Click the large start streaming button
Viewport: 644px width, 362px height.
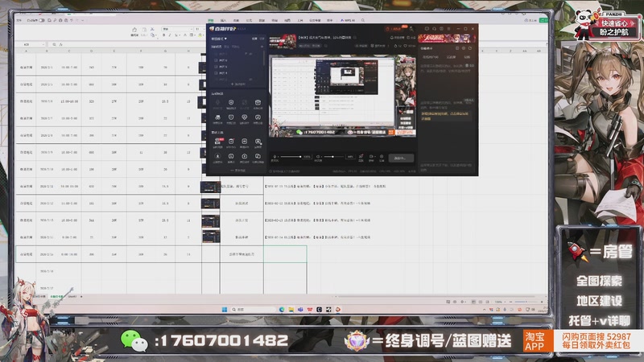pos(401,158)
